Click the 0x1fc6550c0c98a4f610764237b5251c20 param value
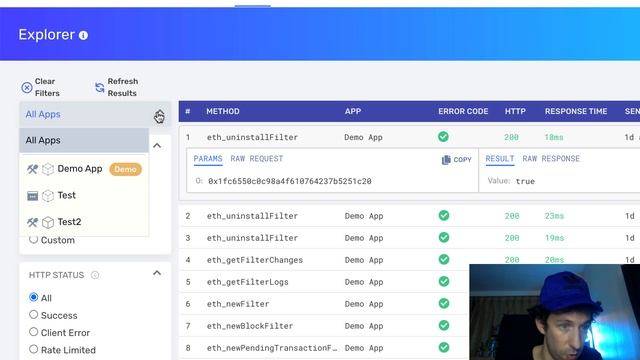 [290, 181]
